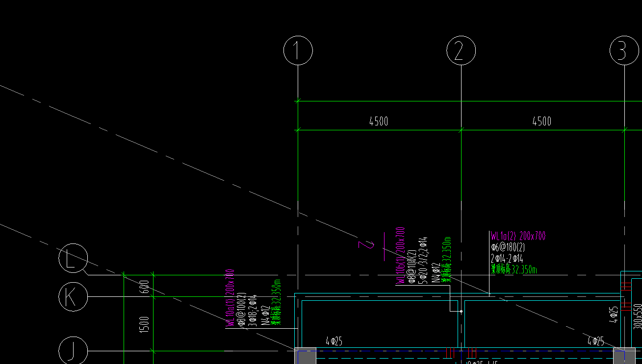The height and width of the screenshot is (364, 642).
Task: Click 梁顶标高:32.350m under WL1a(2)
Action: tap(514, 269)
